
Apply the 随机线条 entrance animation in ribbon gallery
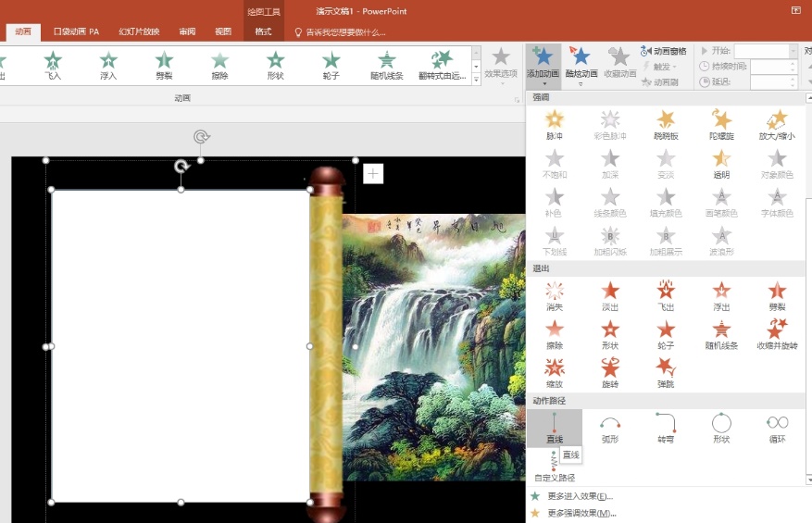coord(387,66)
